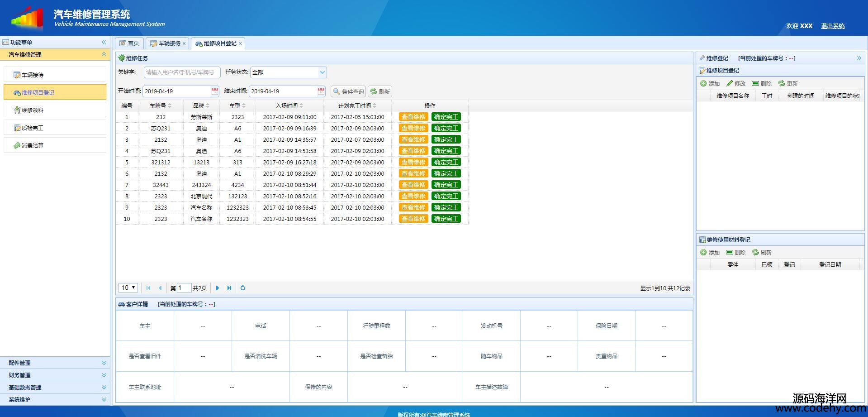This screenshot has height=417, width=868.
Task: Click the 开始时间 date field
Action: (x=177, y=91)
